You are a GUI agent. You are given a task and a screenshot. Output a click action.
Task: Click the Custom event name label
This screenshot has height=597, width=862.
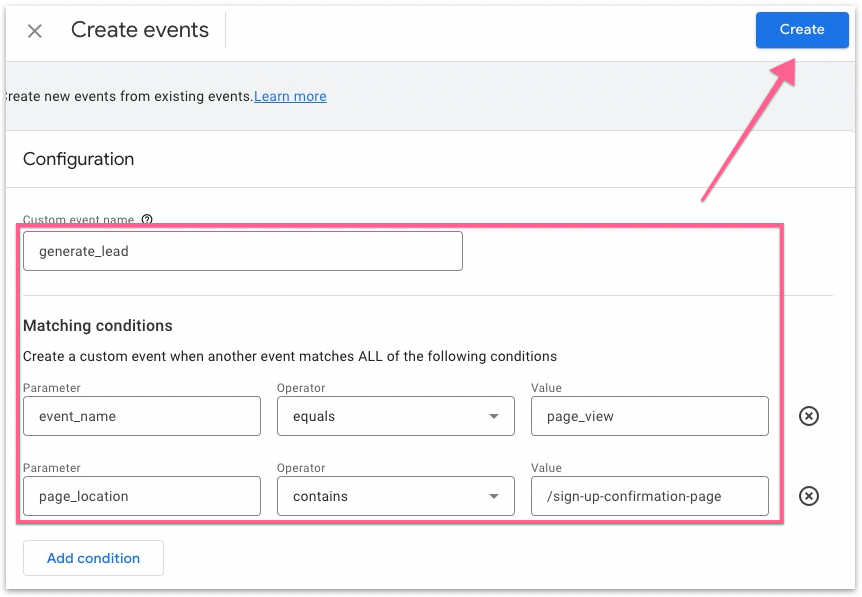point(80,220)
